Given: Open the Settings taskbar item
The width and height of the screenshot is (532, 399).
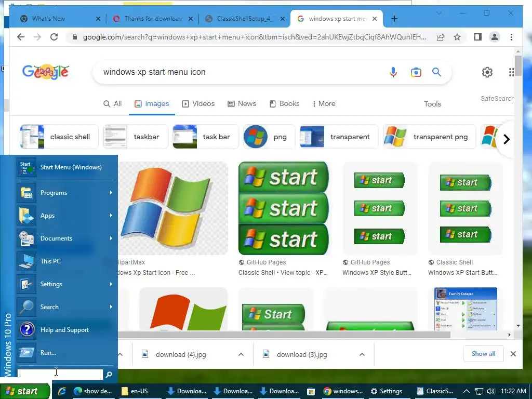Looking at the screenshot, I should point(386,391).
